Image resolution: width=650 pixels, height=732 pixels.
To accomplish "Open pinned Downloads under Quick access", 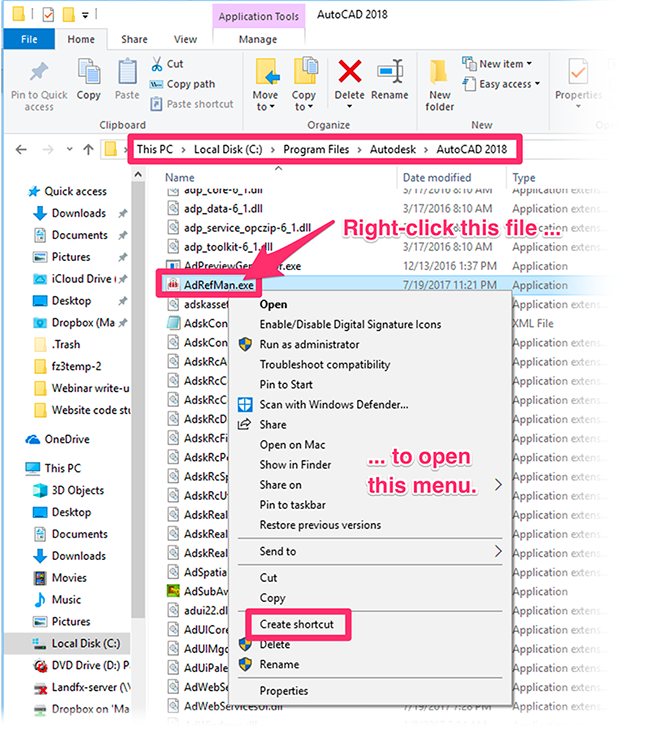I will click(78, 213).
